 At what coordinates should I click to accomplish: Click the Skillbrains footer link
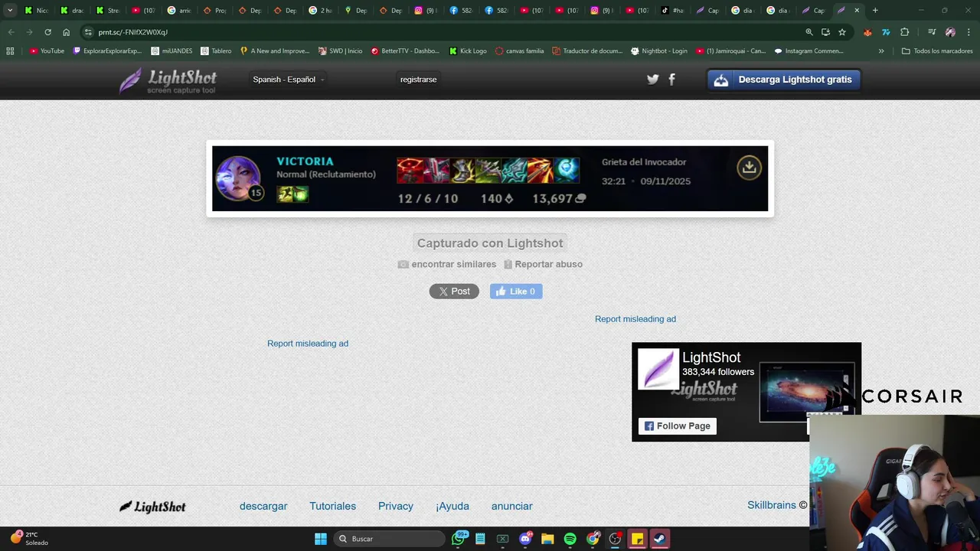point(772,505)
